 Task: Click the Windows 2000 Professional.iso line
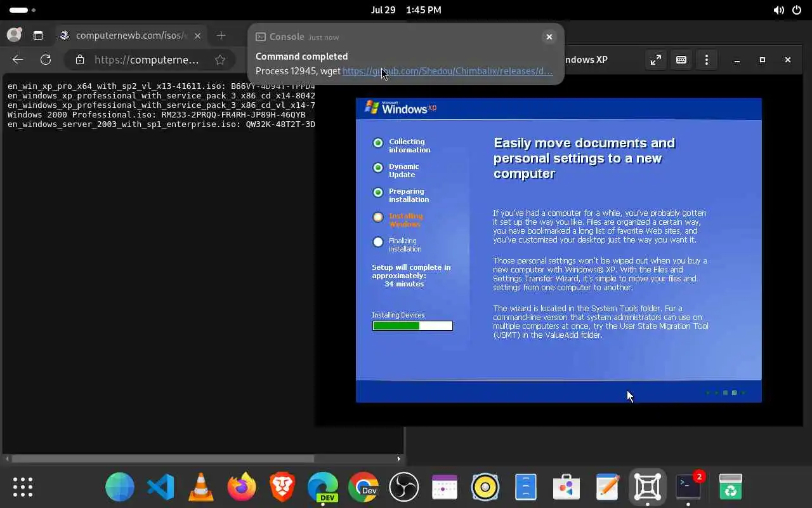(x=157, y=115)
